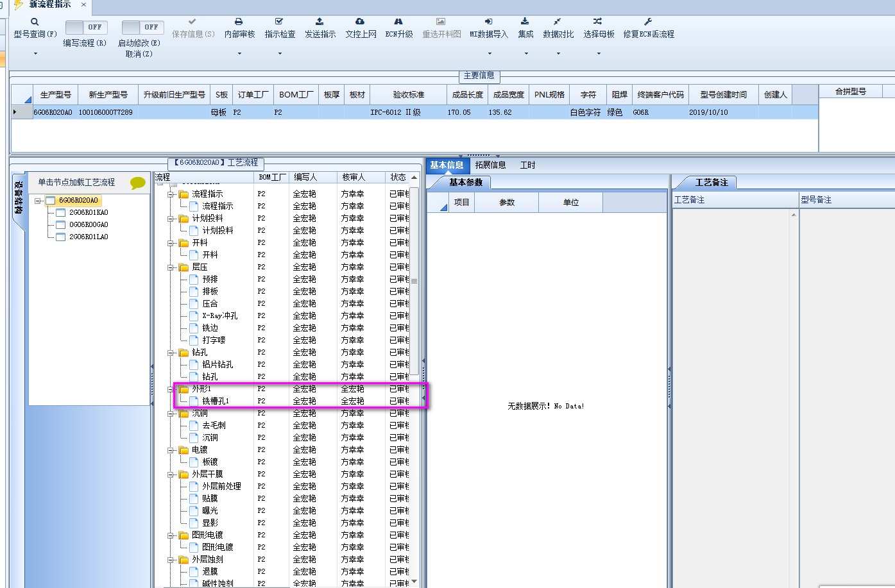Collapse the 层压 process group

pyautogui.click(x=171, y=267)
